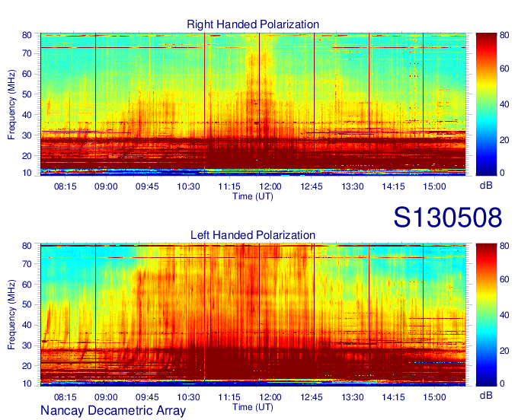Viewport: 518px width, 420px height.
Task: Click the 09:45 time tick under Left Handed plot
Action: click(x=147, y=397)
